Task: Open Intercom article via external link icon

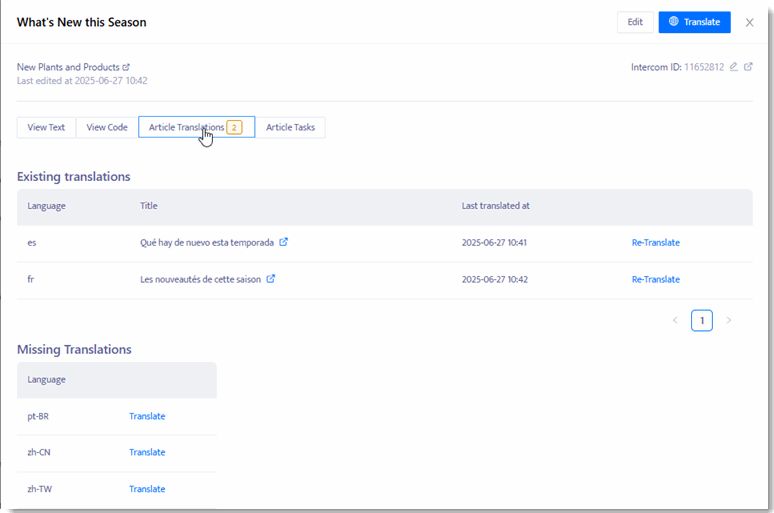Action: point(748,67)
